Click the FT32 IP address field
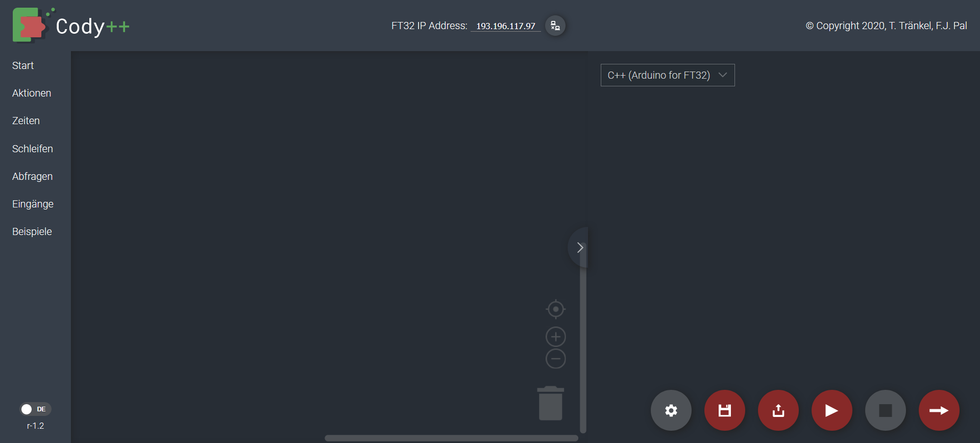980x443 pixels. coord(506,26)
